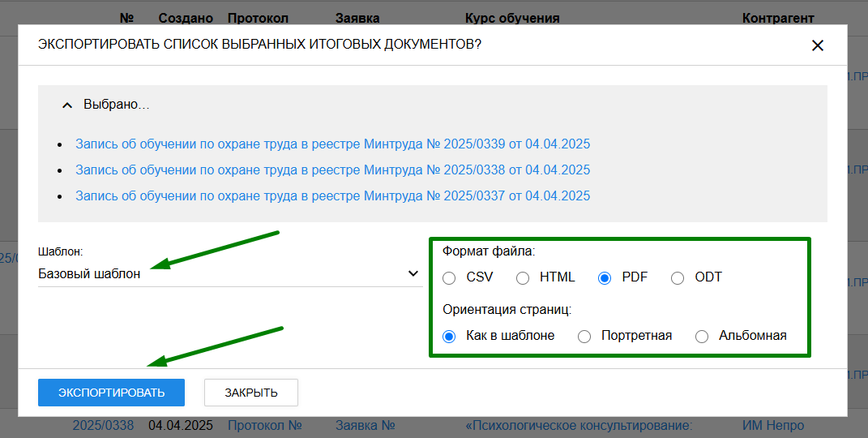
Task: Open record link № 2025/0339
Action: 333,144
